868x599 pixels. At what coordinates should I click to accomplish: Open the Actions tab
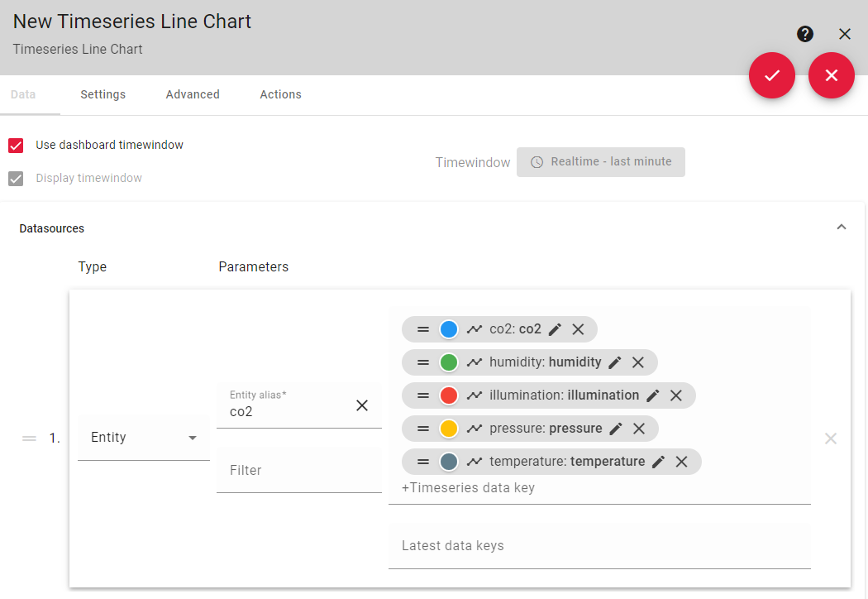coord(281,95)
